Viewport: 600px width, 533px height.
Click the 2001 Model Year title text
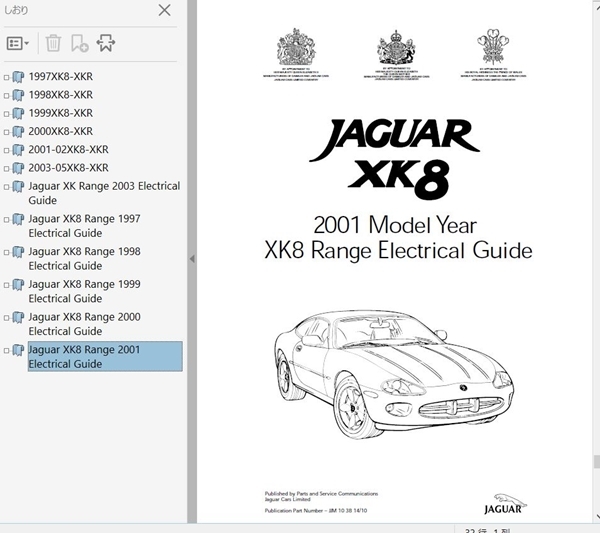coord(395,225)
